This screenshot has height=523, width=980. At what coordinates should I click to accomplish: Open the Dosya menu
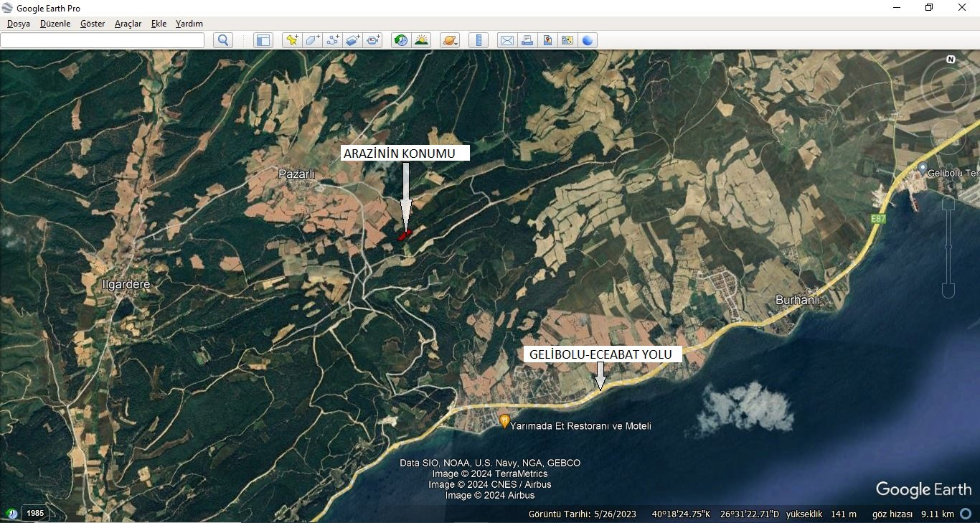(19, 24)
